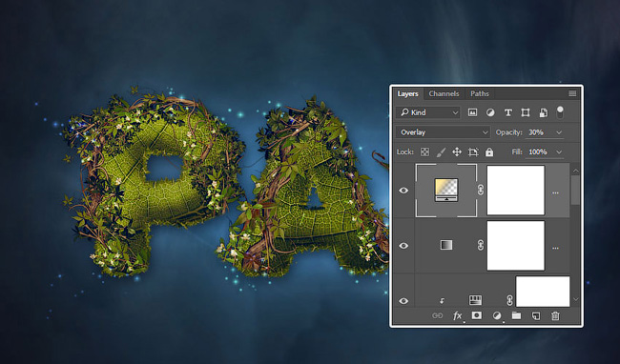Screen dimensions: 620x364
Task: Hide the clipped bottom adjustment layer
Action: pos(403,301)
